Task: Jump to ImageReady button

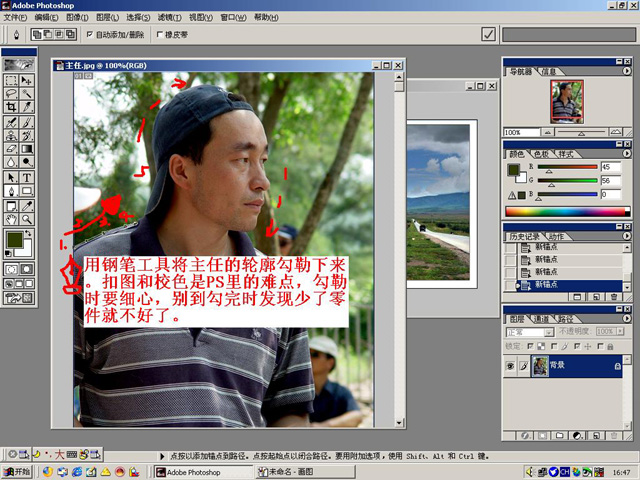Action: [19, 298]
